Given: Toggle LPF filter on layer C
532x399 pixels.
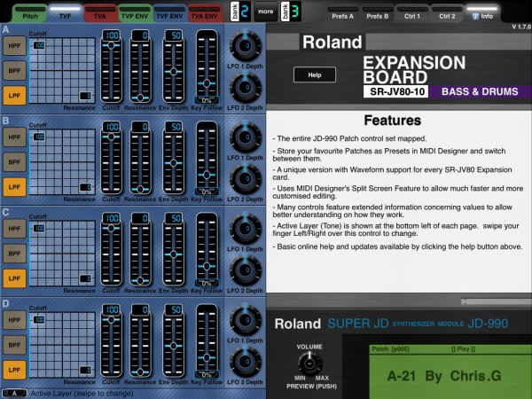Looking at the screenshot, I should pyautogui.click(x=14, y=278).
